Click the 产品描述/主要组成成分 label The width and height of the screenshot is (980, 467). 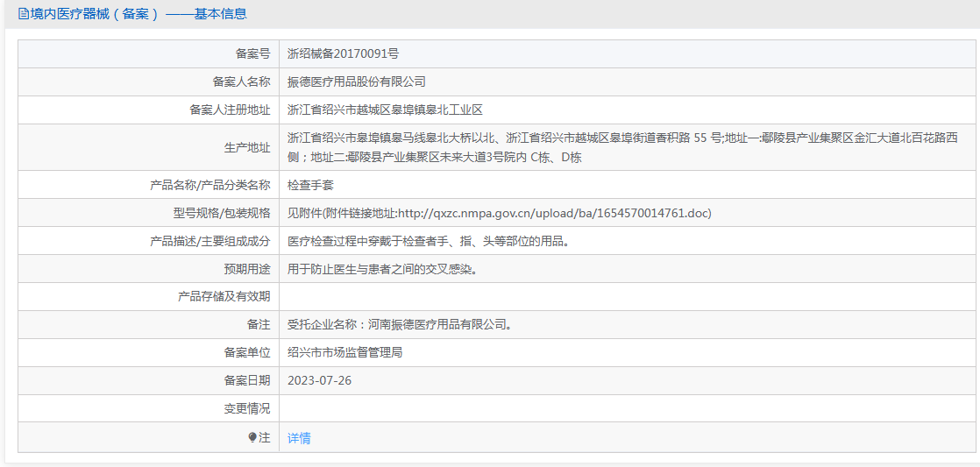tap(210, 241)
